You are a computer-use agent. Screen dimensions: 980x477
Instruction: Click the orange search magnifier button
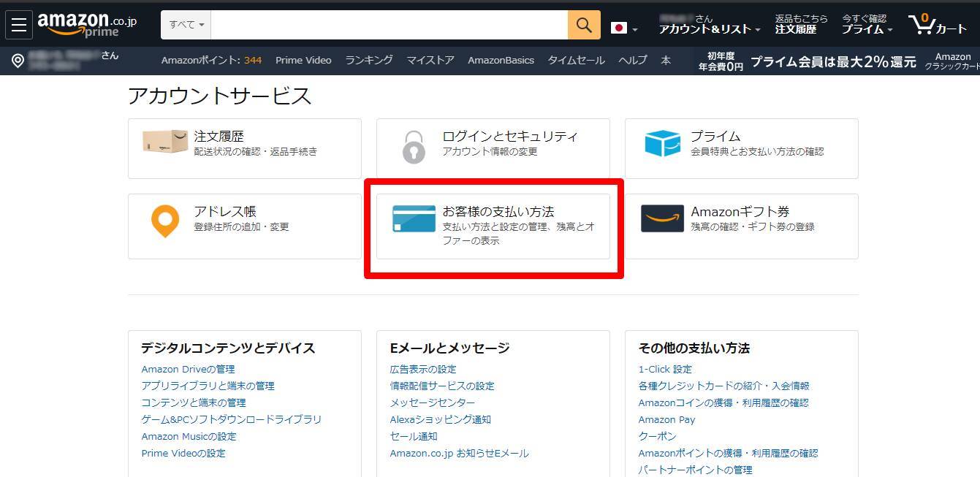click(x=584, y=25)
